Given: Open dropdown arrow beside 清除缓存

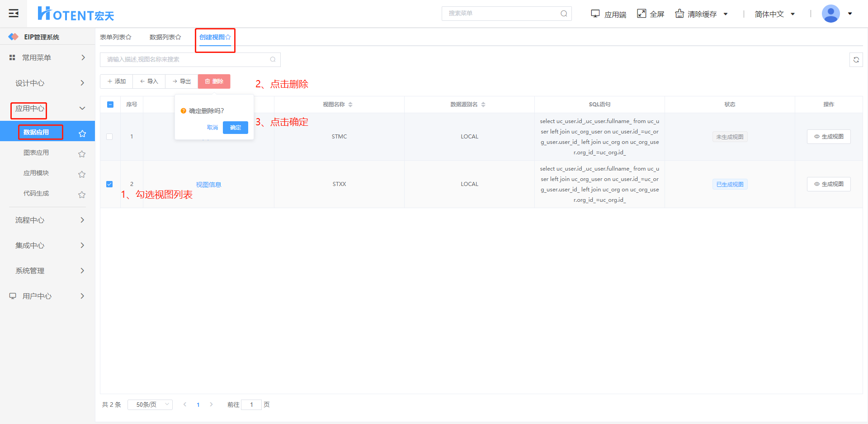Looking at the screenshot, I should [726, 14].
